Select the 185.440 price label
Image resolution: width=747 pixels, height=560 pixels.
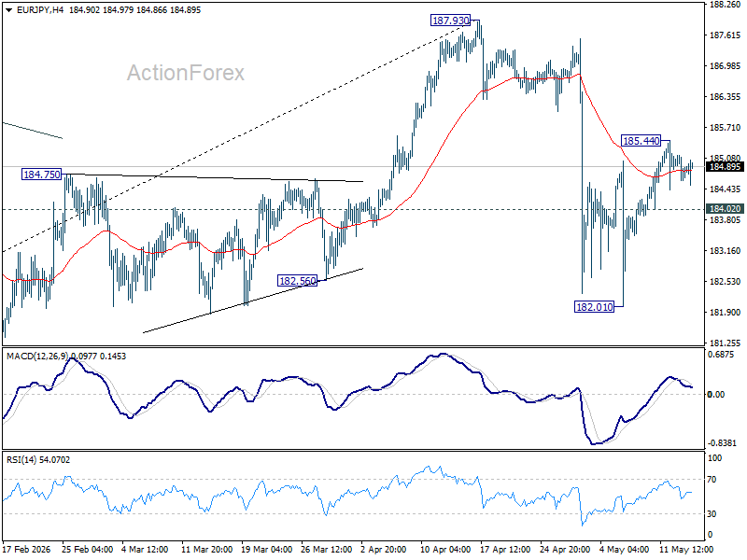click(x=641, y=141)
